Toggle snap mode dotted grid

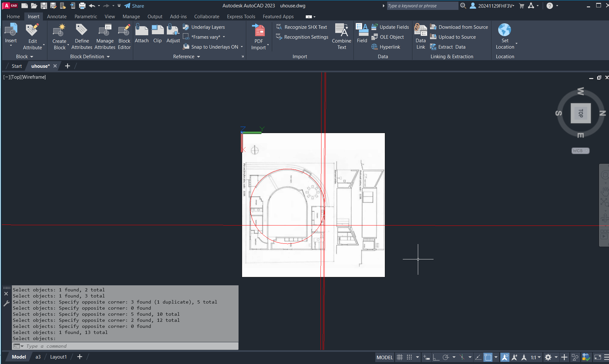click(x=409, y=357)
